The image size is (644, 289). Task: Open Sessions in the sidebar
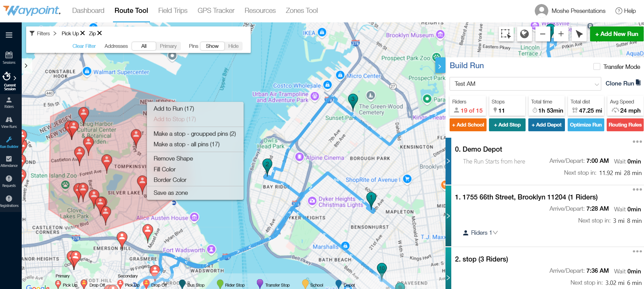9,57
